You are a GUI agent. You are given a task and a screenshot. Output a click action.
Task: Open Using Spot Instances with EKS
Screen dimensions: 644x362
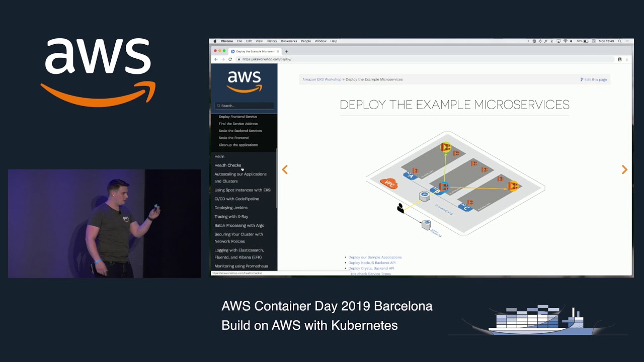[243, 190]
